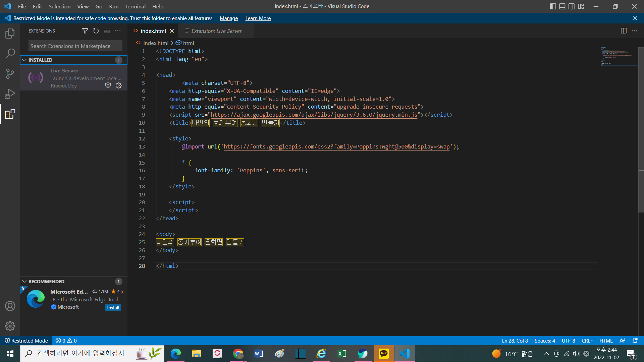Click html element in the breadcrumb
This screenshot has width=644, height=362.
189,43
